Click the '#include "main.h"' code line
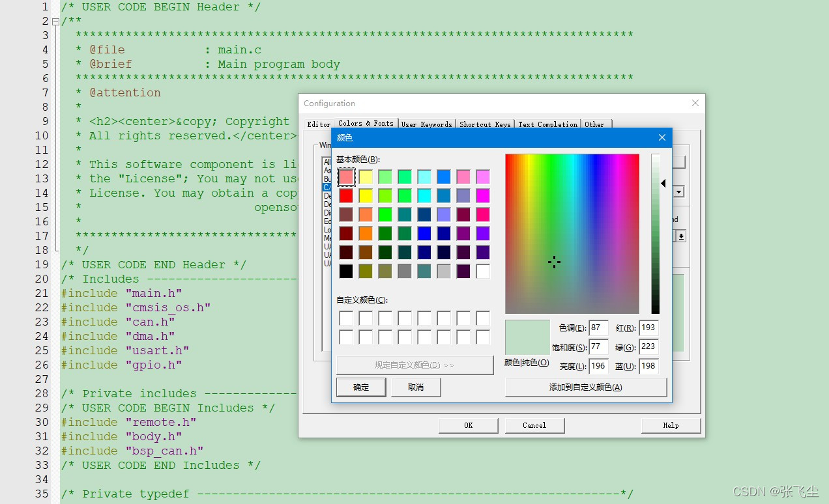Viewport: 829px width, 504px height. pyautogui.click(x=121, y=294)
